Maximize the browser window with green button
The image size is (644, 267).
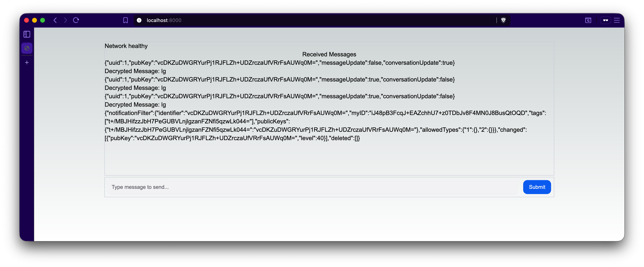point(43,20)
